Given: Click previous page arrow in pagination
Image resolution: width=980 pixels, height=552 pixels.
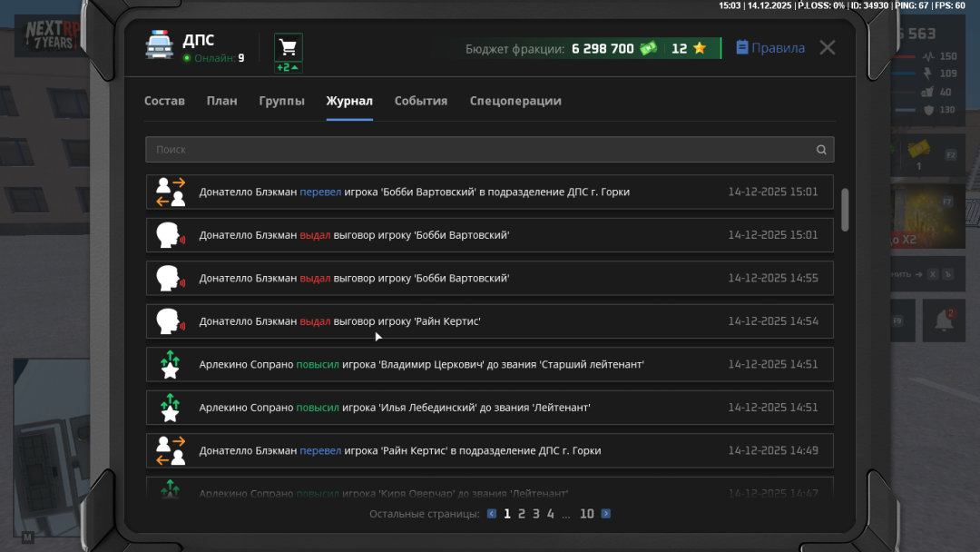Looking at the screenshot, I should click(x=492, y=514).
